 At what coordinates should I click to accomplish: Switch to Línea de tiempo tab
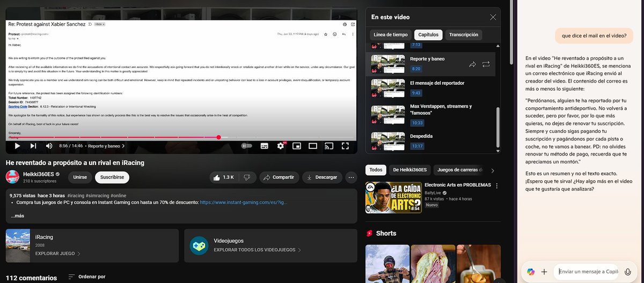(391, 34)
